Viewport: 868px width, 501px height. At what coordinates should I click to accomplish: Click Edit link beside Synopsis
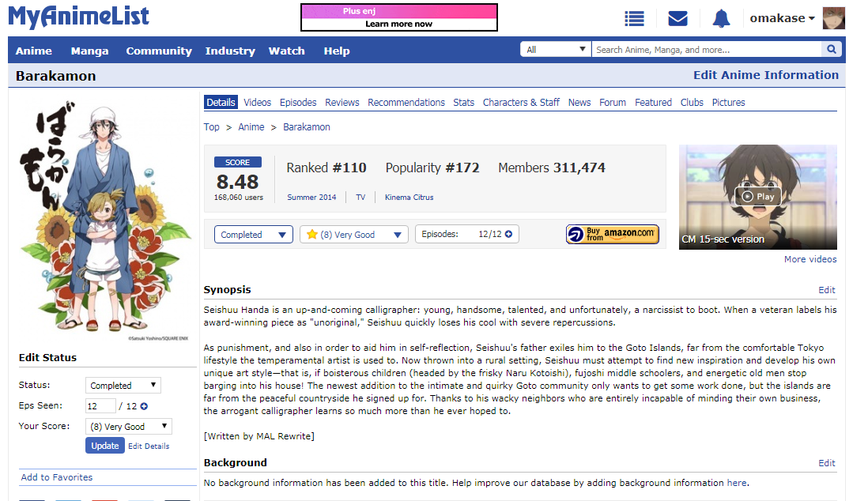827,290
